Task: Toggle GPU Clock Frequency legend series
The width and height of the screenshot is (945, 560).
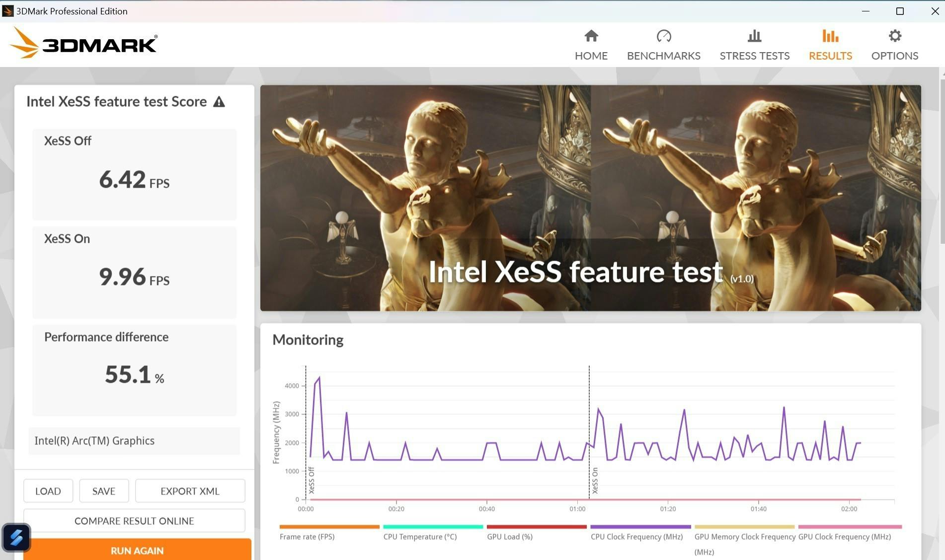Action: [844, 537]
